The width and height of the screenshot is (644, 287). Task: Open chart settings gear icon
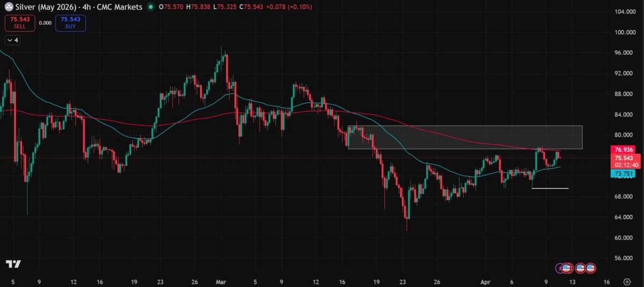pyautogui.click(x=627, y=281)
